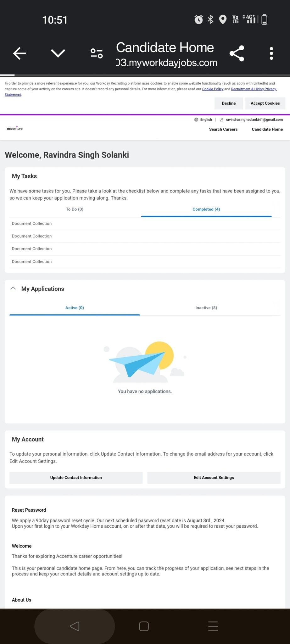This screenshot has height=644, width=290.
Task: Tap the browser back arrow icon
Action: [x=19, y=53]
